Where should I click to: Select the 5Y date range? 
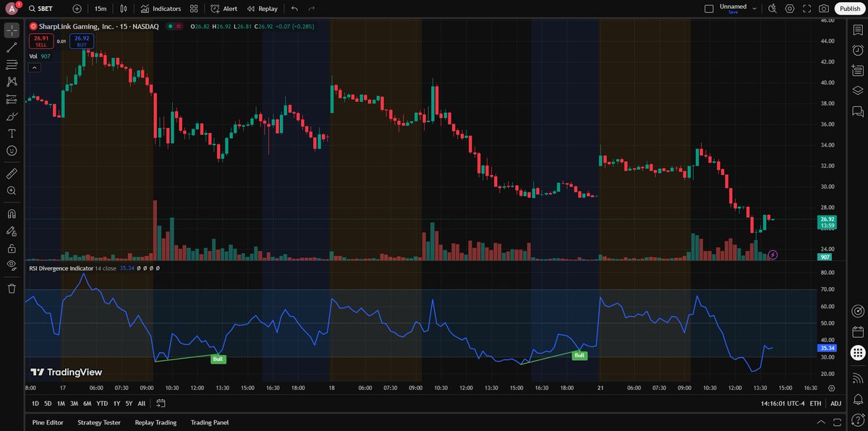pyautogui.click(x=128, y=403)
